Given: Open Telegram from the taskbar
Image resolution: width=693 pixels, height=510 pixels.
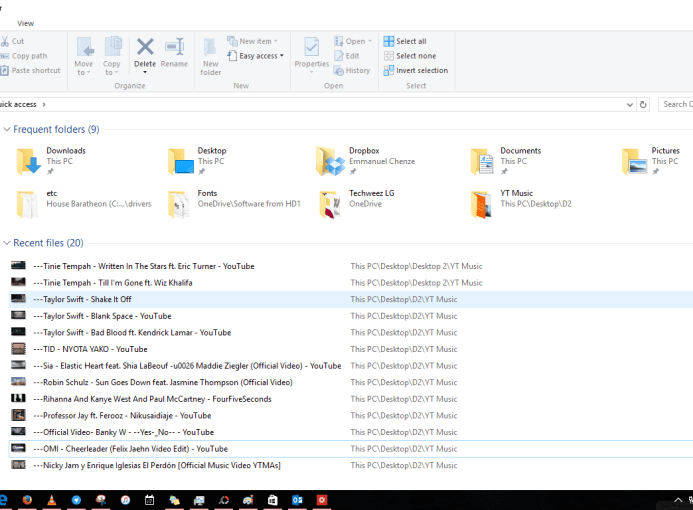Looking at the screenshot, I should click(76, 500).
